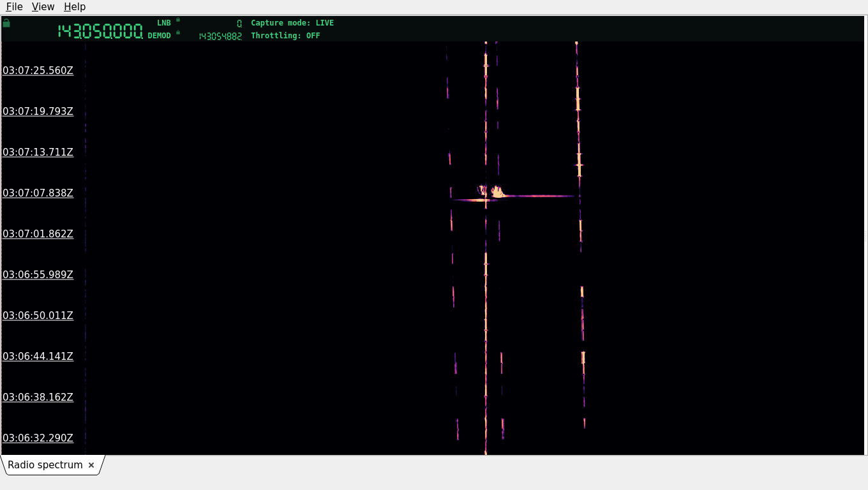Open the Help menu
The height and width of the screenshot is (490, 868).
click(x=75, y=6)
